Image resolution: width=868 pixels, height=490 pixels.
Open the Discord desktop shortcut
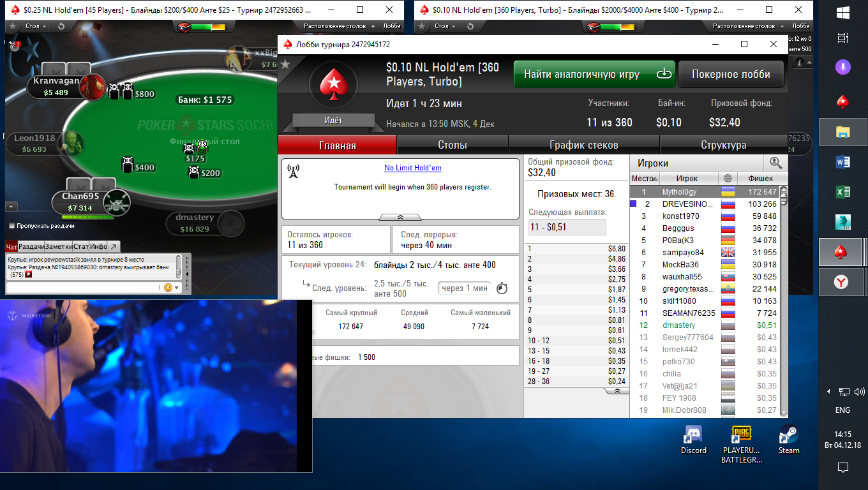693,440
